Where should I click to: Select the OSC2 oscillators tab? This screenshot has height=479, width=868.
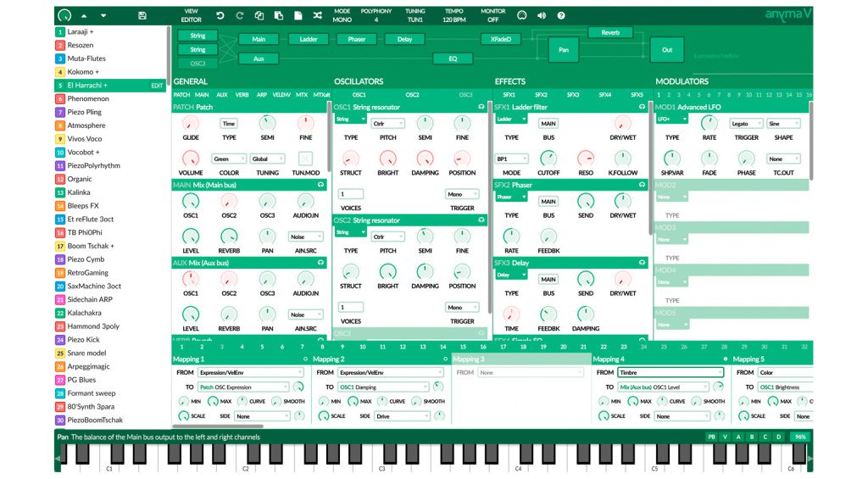pyautogui.click(x=412, y=95)
